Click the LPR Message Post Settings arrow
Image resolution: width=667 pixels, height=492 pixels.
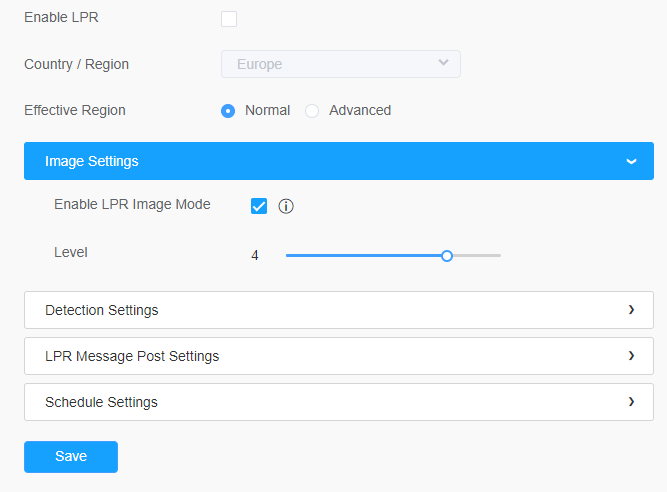631,356
